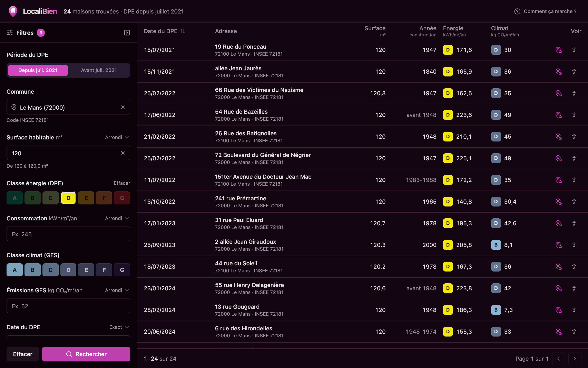Go to previous results page
Viewport: 588px width, 368px height.
[x=559, y=359]
